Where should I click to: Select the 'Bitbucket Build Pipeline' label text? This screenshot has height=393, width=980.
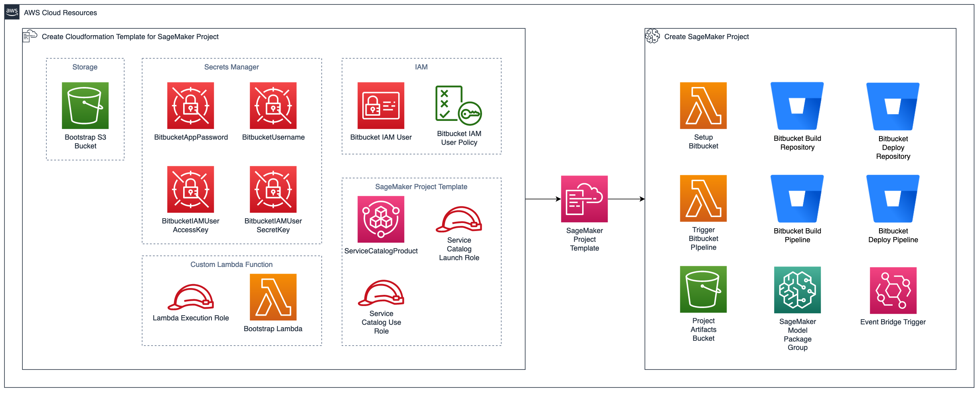[797, 235]
